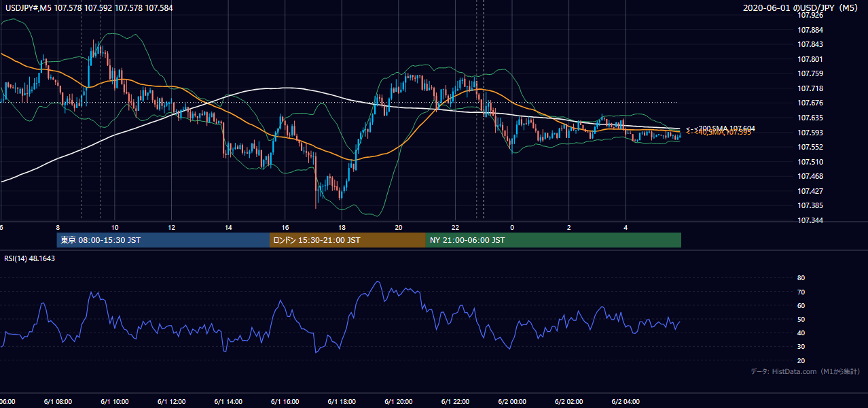Click hour 4 on the price chart time axis

click(x=626, y=227)
